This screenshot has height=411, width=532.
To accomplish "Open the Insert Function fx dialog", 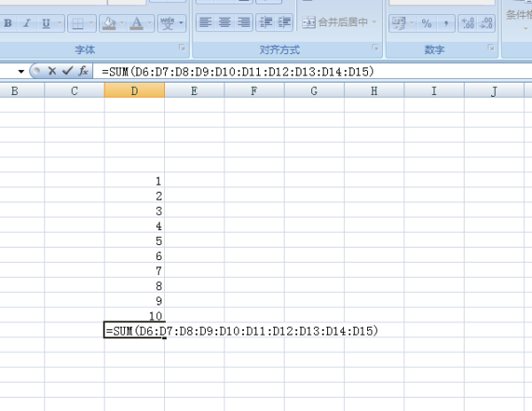I will tap(83, 71).
